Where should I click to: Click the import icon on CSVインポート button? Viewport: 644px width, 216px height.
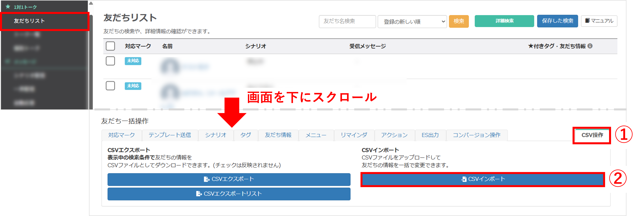point(464,179)
